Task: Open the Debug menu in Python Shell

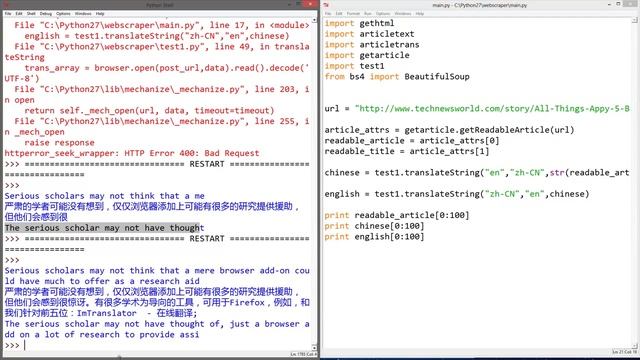Action: (x=46, y=13)
